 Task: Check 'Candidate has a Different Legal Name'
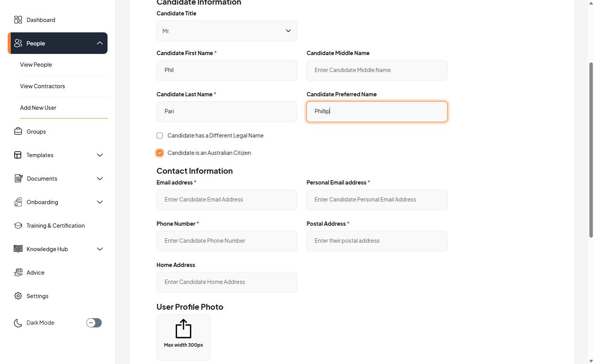(160, 136)
